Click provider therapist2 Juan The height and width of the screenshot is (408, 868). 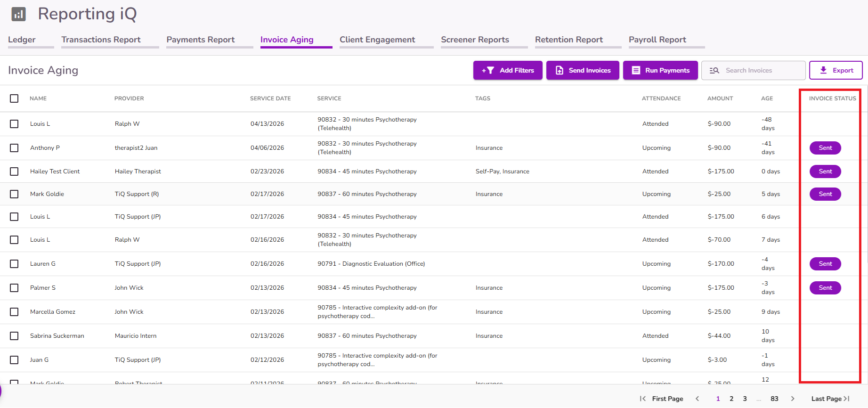coord(136,148)
